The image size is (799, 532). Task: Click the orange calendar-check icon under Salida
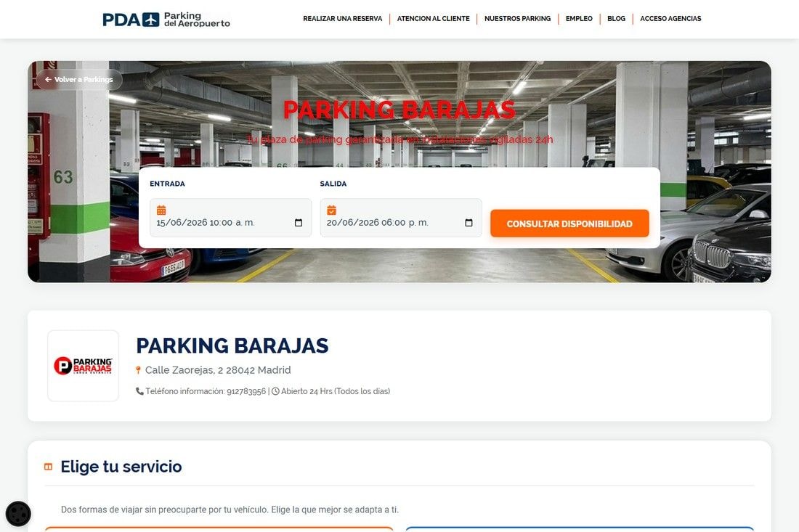click(332, 210)
